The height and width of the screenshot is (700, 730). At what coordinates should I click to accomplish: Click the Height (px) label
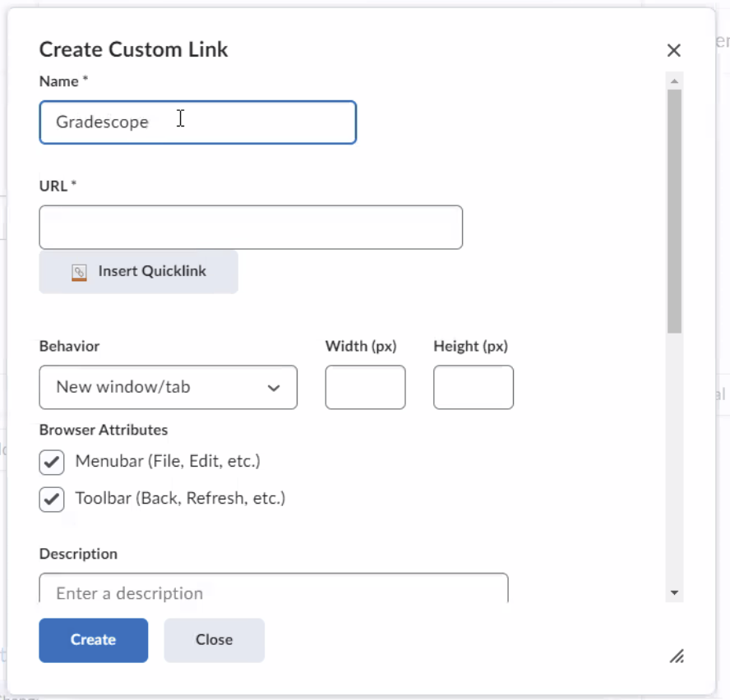point(471,346)
